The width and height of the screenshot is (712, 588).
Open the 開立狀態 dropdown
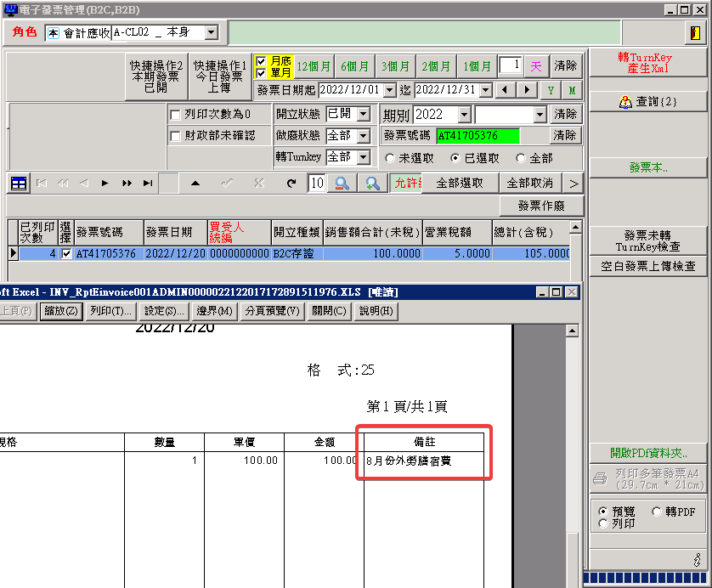coord(363,114)
